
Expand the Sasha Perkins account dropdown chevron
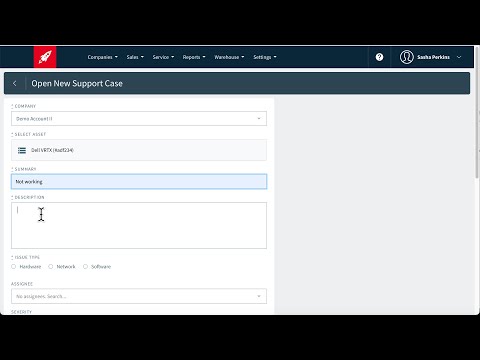tap(459, 57)
